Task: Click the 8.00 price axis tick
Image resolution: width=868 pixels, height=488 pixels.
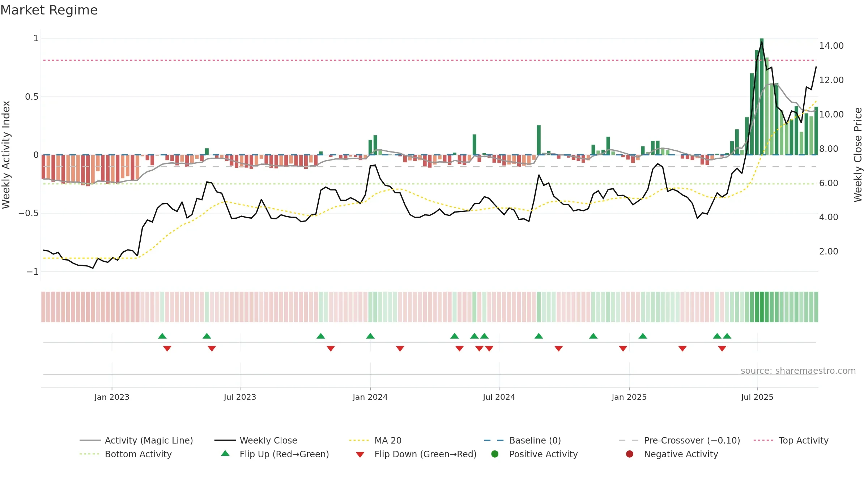Action: tap(828, 149)
